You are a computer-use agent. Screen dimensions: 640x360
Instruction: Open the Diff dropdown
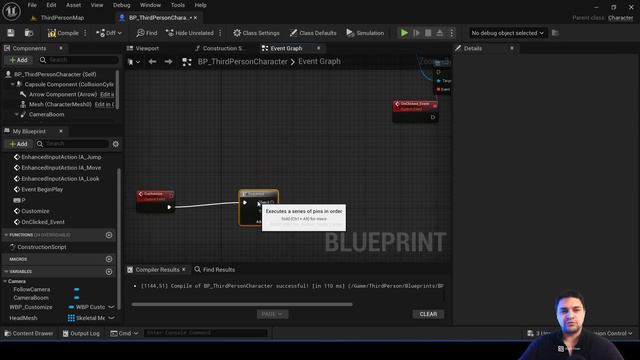tap(109, 33)
